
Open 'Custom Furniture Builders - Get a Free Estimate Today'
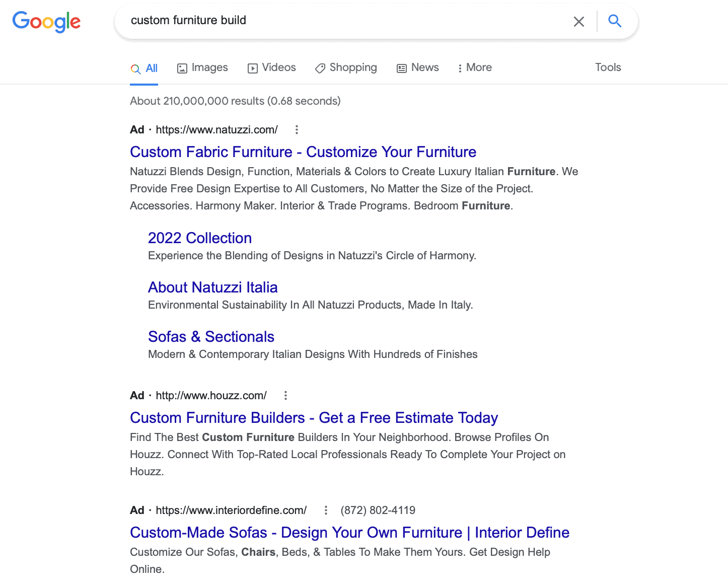pyautogui.click(x=314, y=418)
